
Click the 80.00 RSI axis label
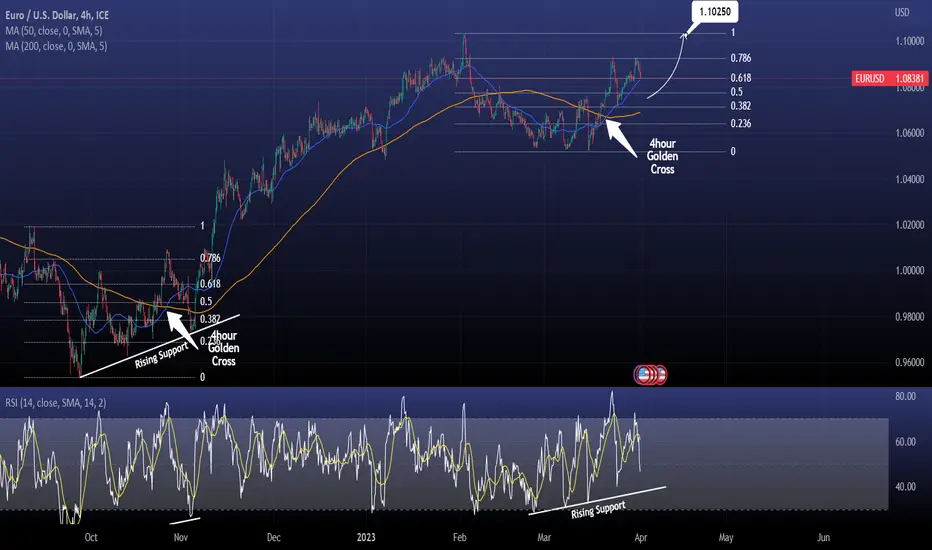tap(905, 396)
